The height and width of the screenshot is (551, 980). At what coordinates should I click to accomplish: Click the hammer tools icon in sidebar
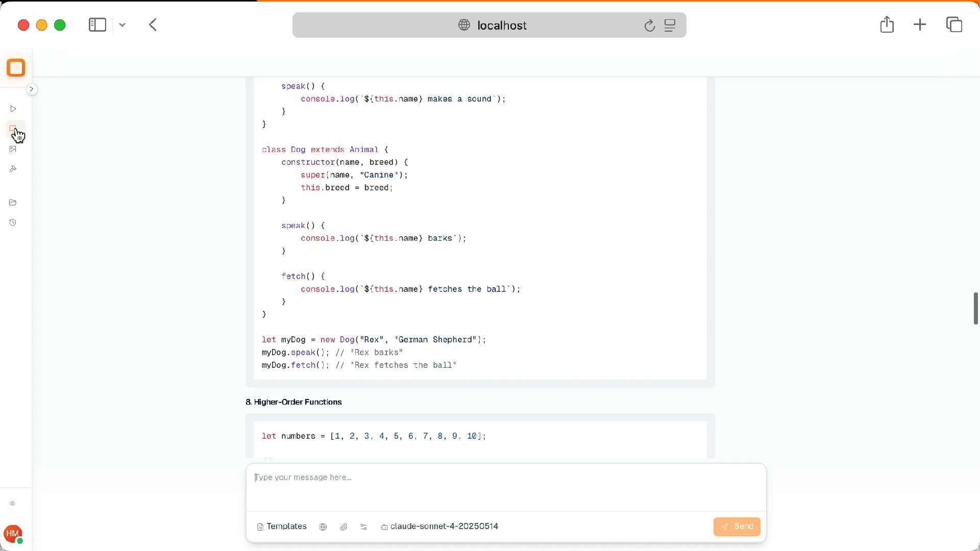click(13, 169)
